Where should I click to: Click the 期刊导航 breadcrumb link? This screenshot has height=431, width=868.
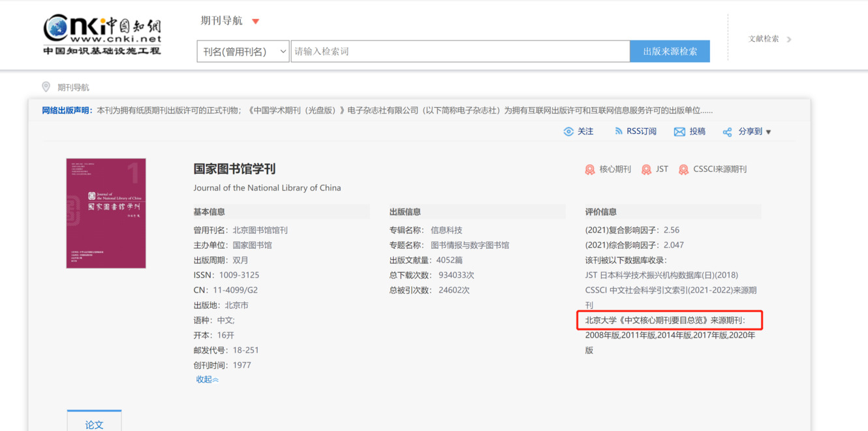tap(73, 88)
